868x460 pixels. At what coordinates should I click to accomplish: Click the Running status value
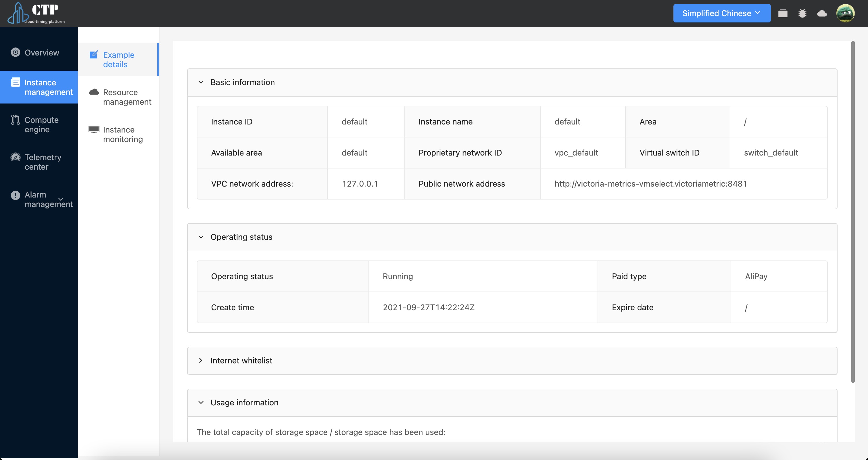pos(397,276)
